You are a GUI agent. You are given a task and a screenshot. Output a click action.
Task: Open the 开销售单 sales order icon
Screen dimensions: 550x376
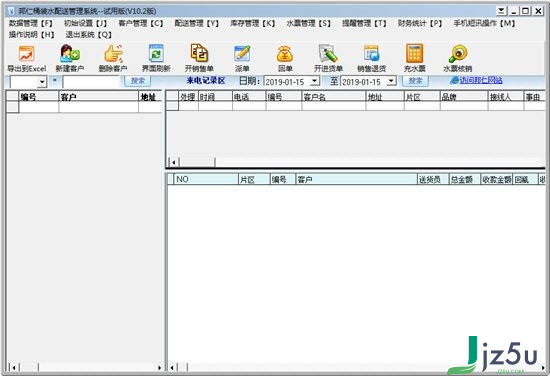tap(199, 53)
